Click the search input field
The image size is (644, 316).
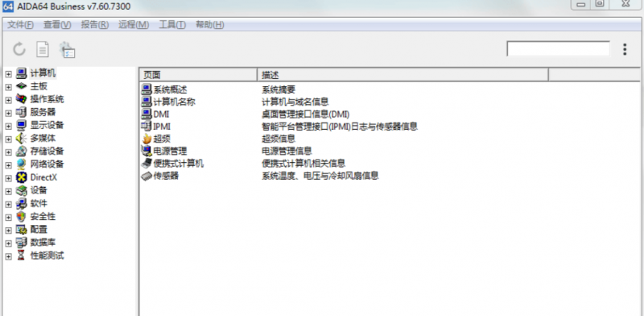[x=558, y=48]
